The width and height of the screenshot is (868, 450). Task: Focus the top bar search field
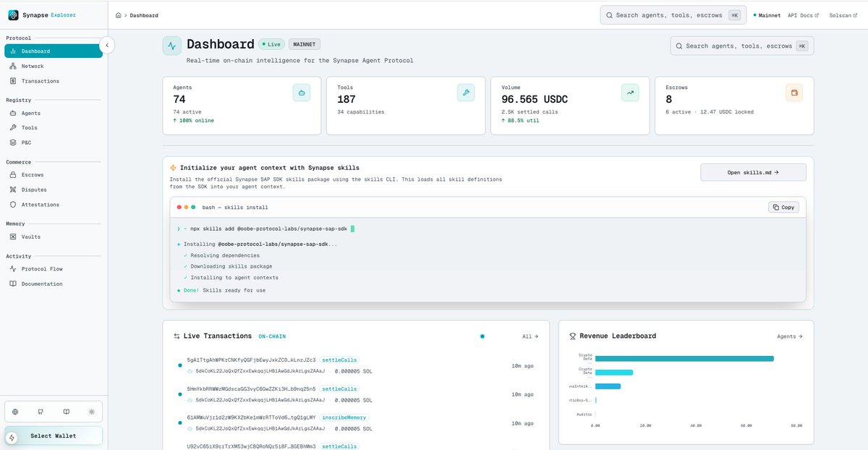[x=673, y=15]
